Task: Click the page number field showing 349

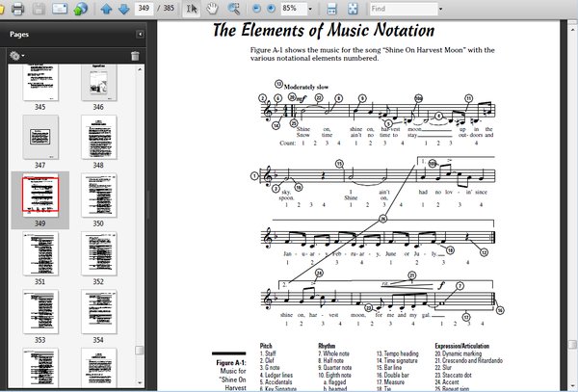Action: click(144, 8)
